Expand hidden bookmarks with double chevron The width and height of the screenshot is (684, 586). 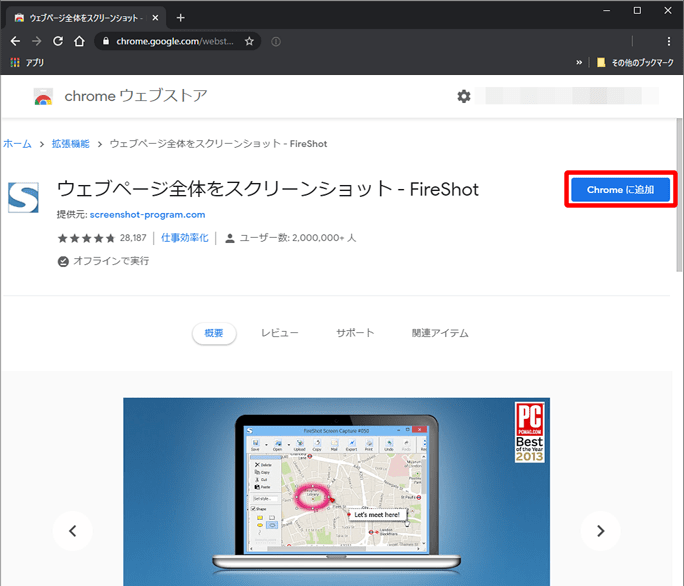tap(579, 62)
